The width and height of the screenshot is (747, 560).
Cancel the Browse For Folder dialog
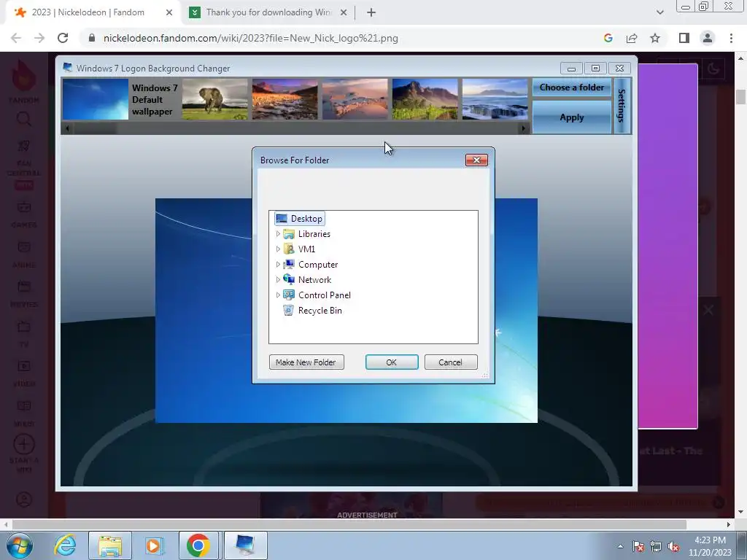point(451,362)
